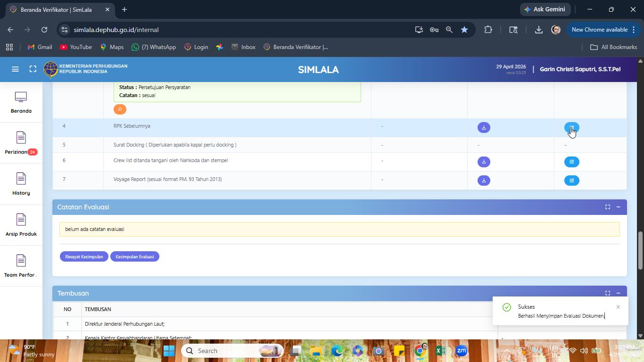This screenshot has height=362, width=644.
Task: Open evaluation edit for Crew list row
Action: click(571, 162)
